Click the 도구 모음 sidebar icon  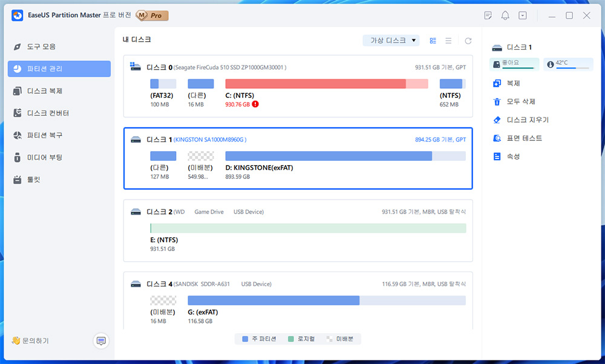(x=18, y=47)
